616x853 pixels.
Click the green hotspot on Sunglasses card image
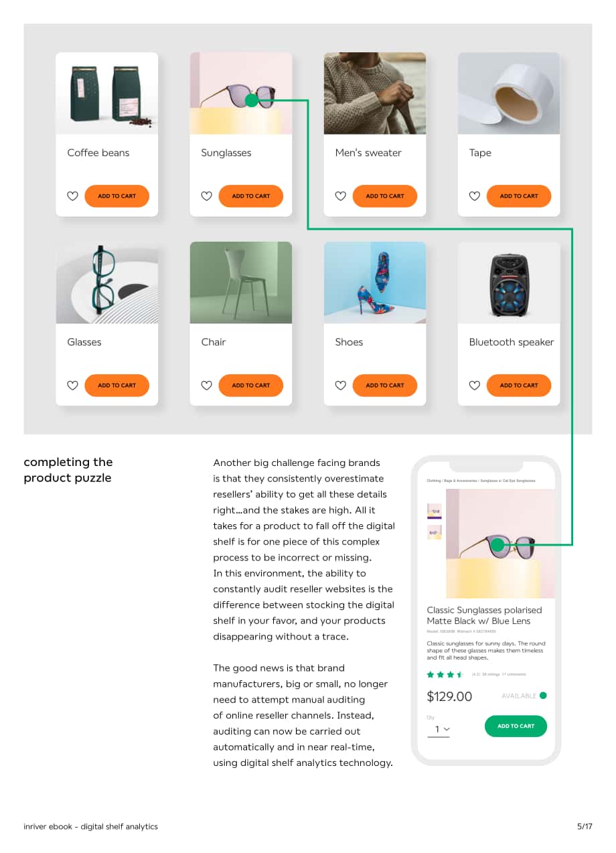[x=251, y=100]
